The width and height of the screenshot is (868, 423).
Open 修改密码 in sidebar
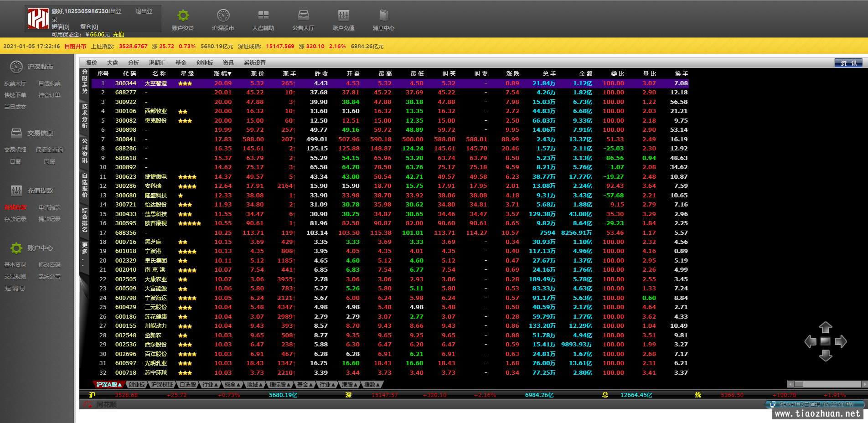click(x=50, y=264)
